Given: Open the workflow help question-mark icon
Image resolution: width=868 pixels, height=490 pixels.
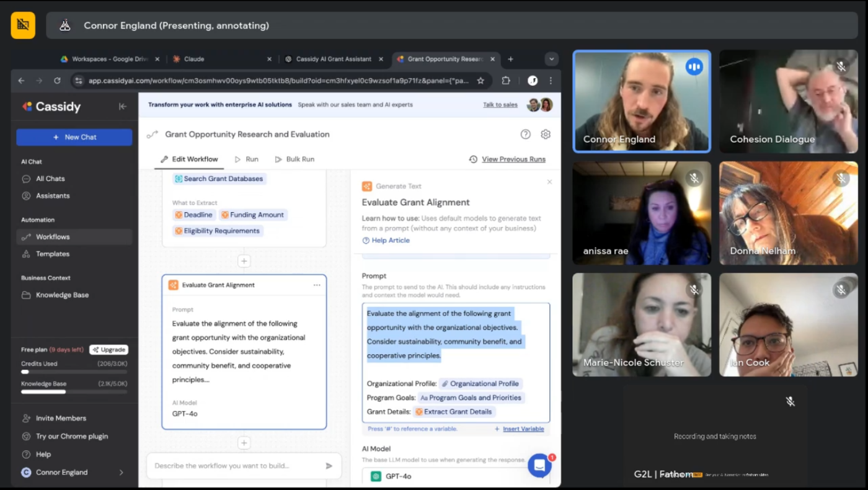Looking at the screenshot, I should coord(526,134).
